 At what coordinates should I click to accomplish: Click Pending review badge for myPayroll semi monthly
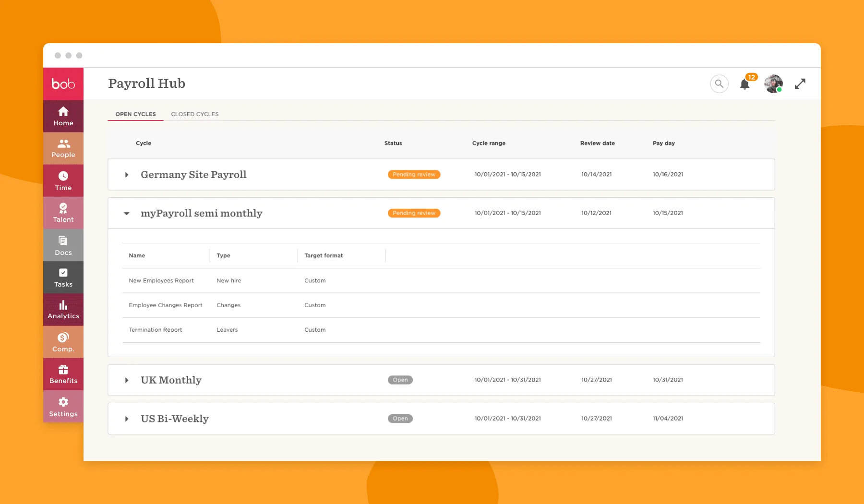pos(414,213)
